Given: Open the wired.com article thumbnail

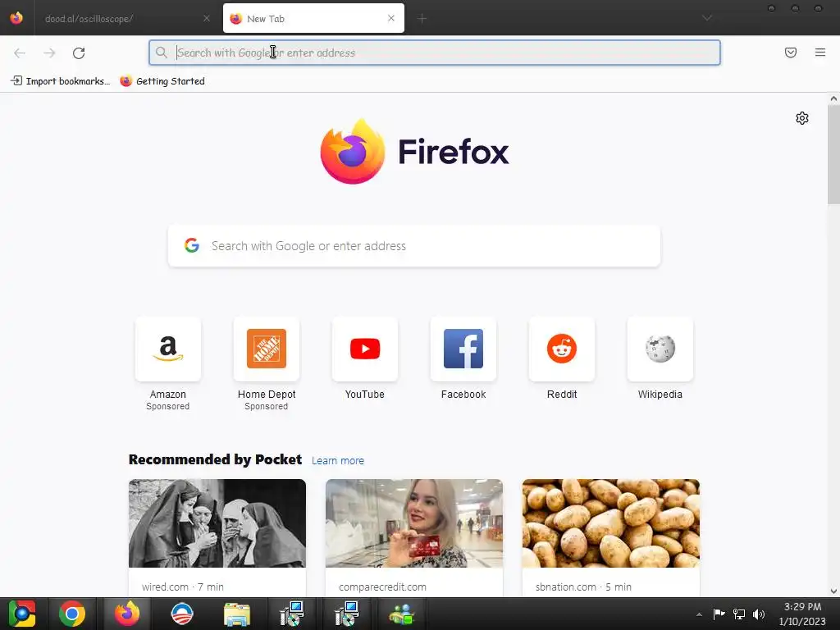Looking at the screenshot, I should point(217,523).
